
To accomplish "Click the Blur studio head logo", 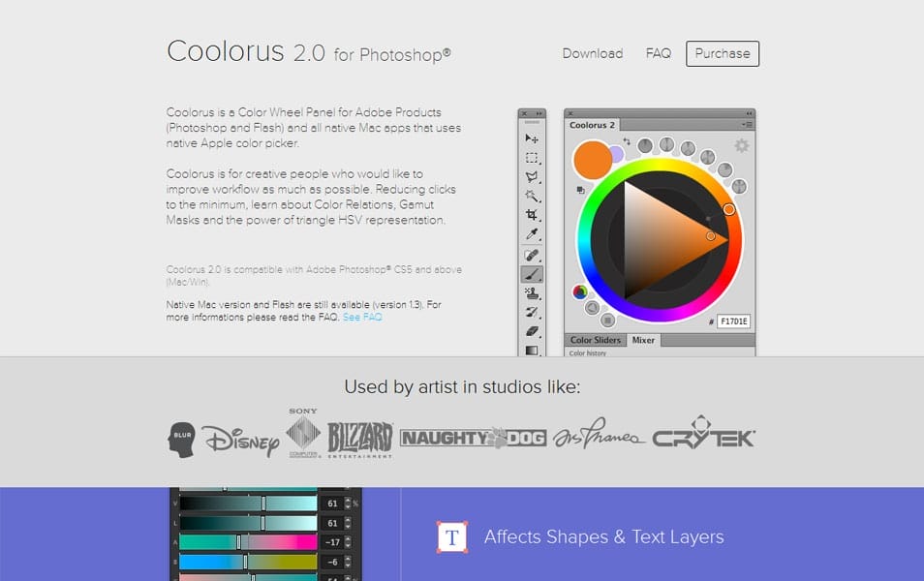I will 181,440.
